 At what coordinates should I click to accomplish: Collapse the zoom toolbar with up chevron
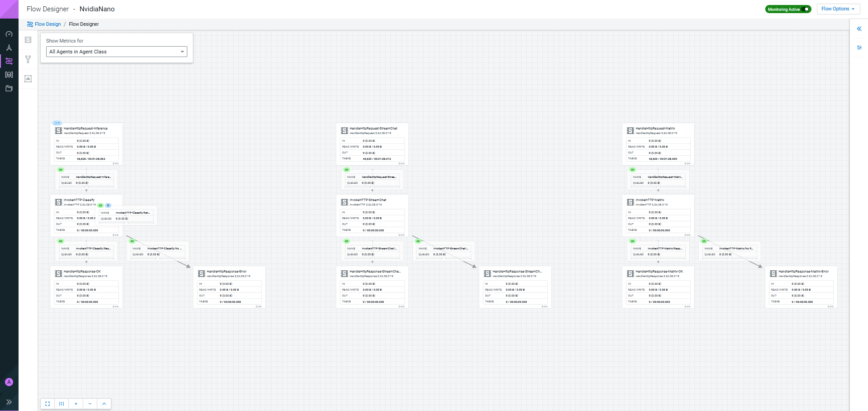(x=104, y=404)
